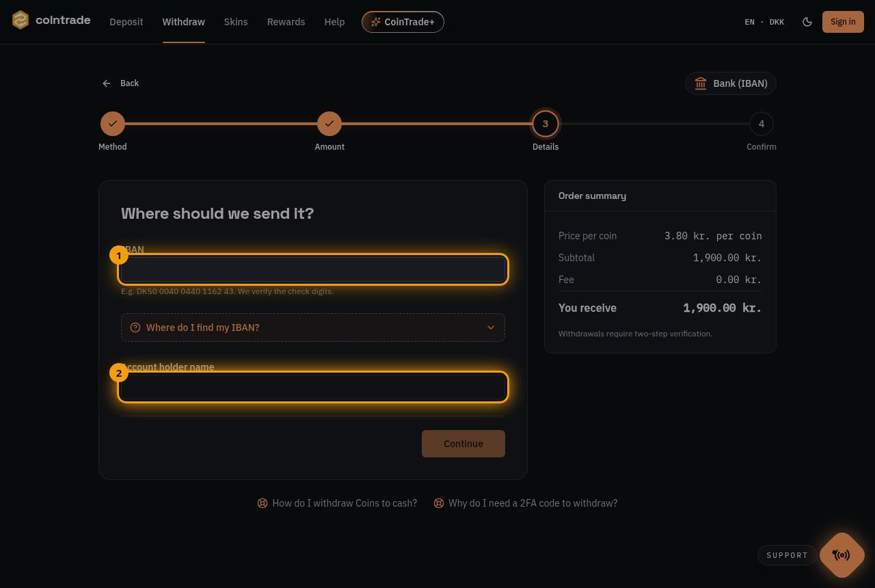The height and width of the screenshot is (588, 875).
Task: Open the Rewards tab
Action: coord(286,22)
